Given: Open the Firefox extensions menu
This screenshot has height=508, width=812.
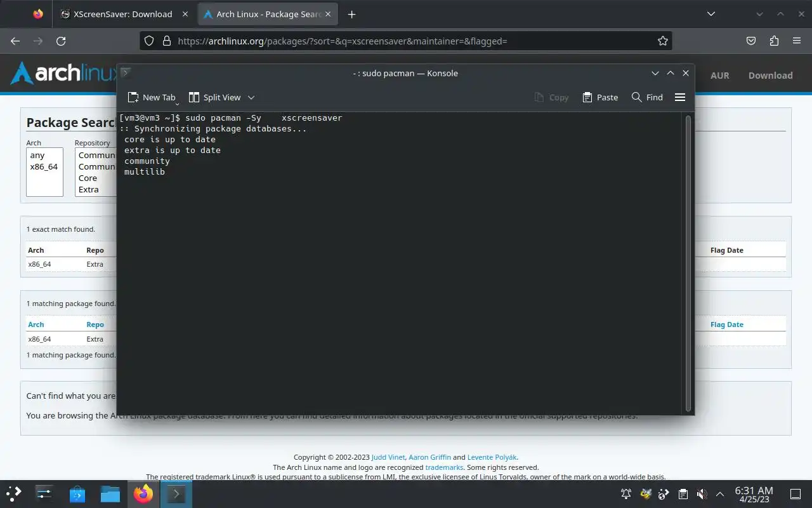Looking at the screenshot, I should [x=774, y=41].
